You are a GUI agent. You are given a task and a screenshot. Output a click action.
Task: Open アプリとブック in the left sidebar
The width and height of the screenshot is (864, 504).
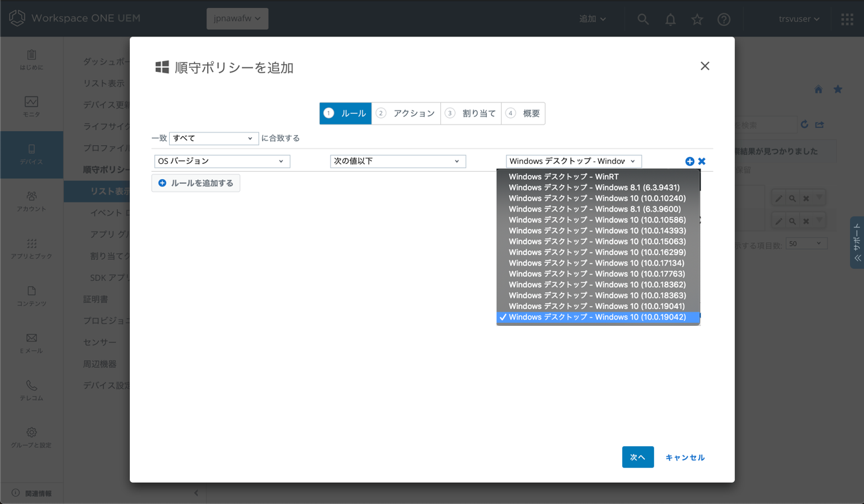click(31, 249)
